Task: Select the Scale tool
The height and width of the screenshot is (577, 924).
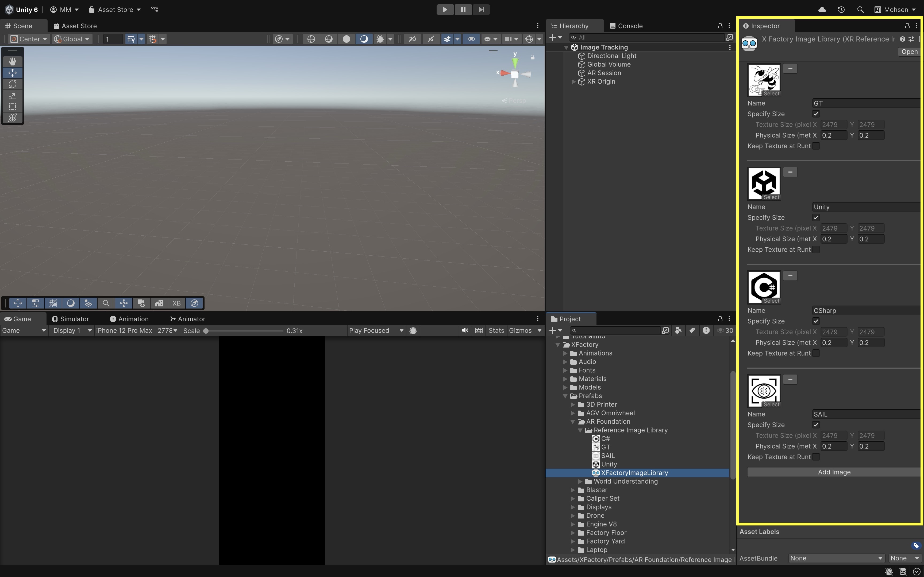Action: pyautogui.click(x=12, y=95)
